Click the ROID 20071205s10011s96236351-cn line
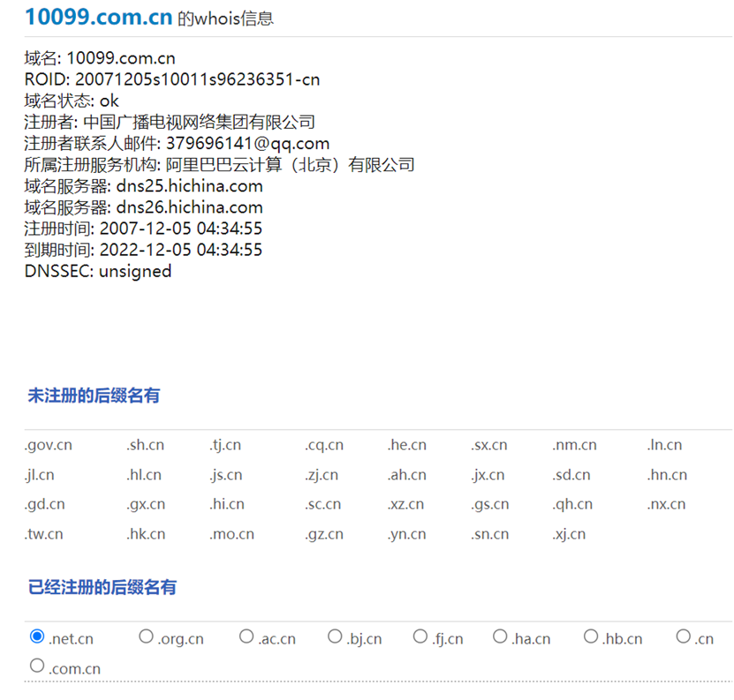Viewport: 734px width, 700px height. 172,79
